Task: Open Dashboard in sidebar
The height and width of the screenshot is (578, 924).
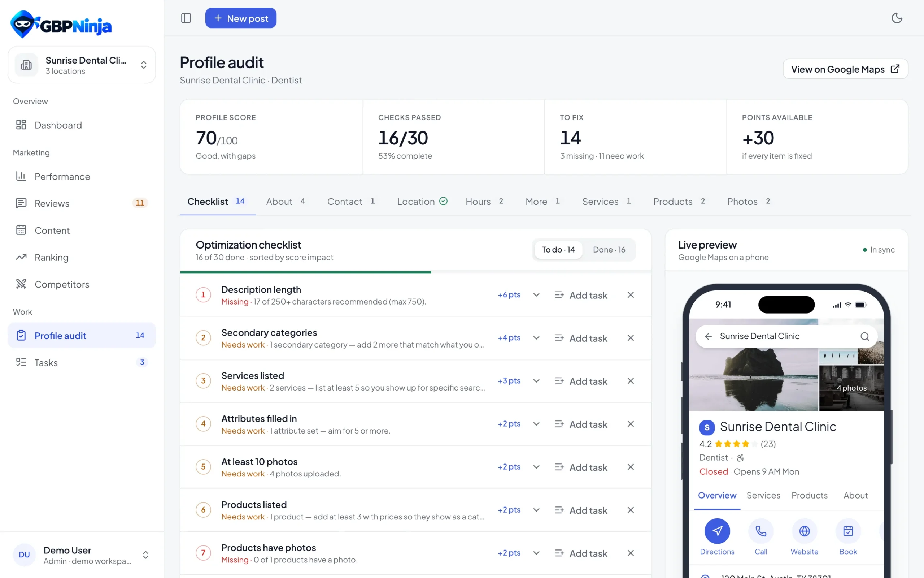Action: coord(82,125)
